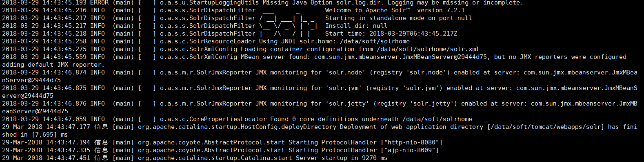
Task: Select 'Start time: 2018-03-29T06:43:45.217Z'
Action: (x=391, y=34)
